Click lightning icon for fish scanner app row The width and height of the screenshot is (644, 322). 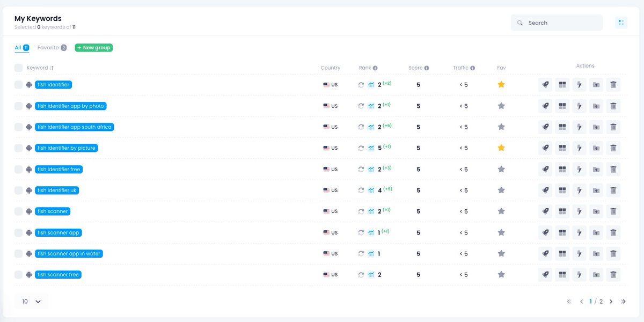coord(579,232)
